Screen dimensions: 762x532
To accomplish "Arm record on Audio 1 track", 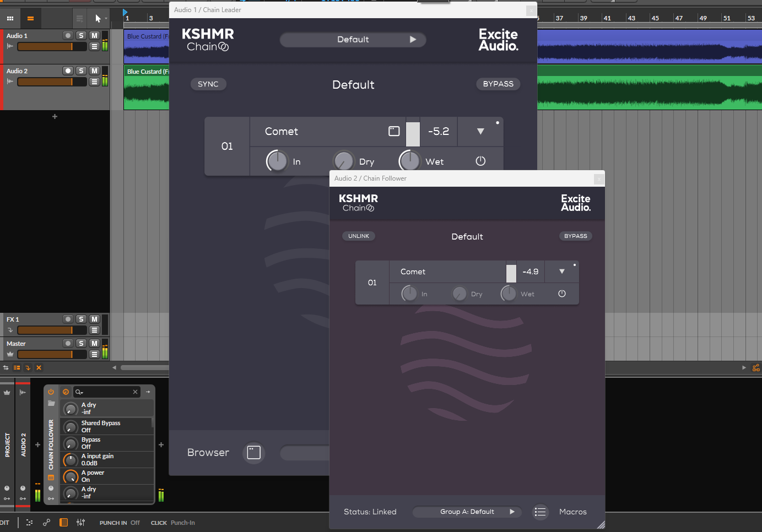I will point(68,35).
